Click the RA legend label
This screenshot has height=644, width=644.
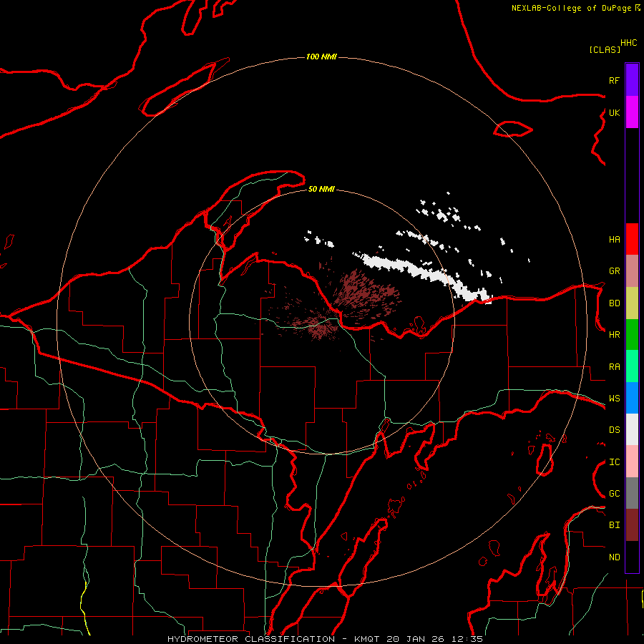[614, 367]
